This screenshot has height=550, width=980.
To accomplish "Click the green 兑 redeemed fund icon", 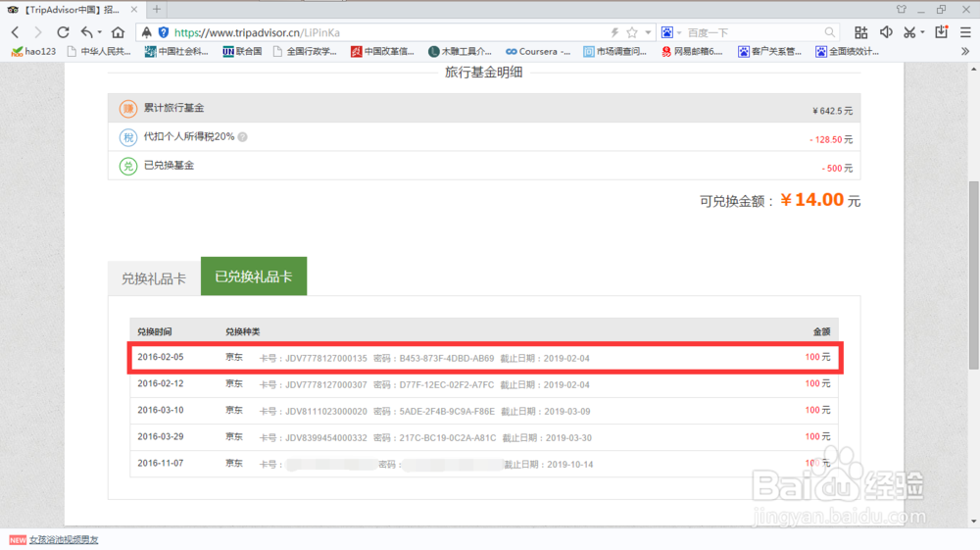I will 128,167.
